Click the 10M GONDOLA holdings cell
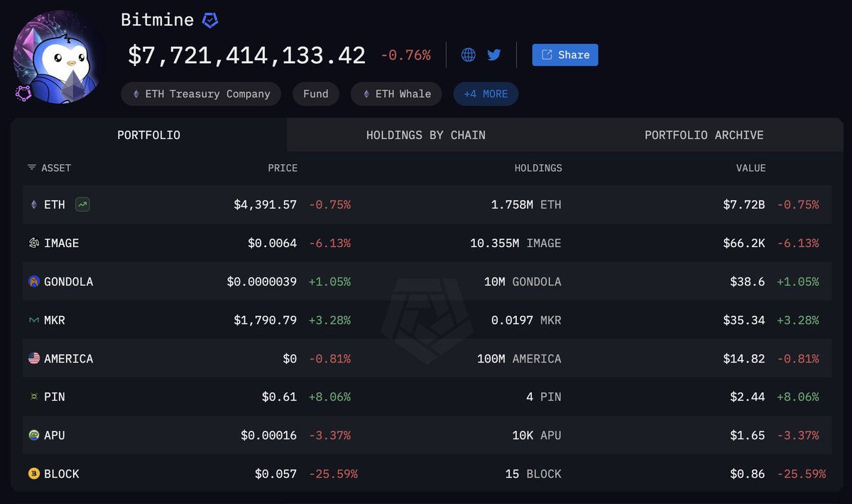 [x=523, y=281]
